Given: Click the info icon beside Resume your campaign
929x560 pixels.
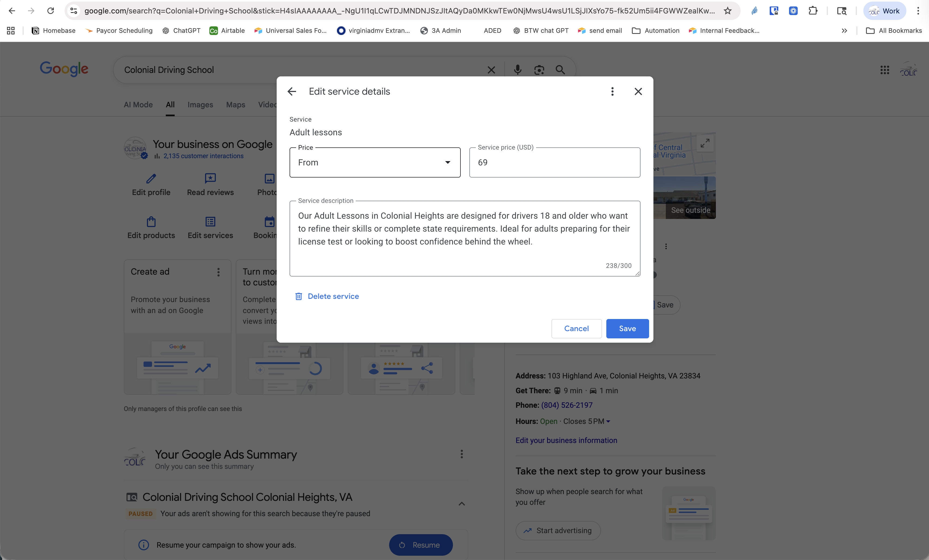Looking at the screenshot, I should (x=143, y=545).
